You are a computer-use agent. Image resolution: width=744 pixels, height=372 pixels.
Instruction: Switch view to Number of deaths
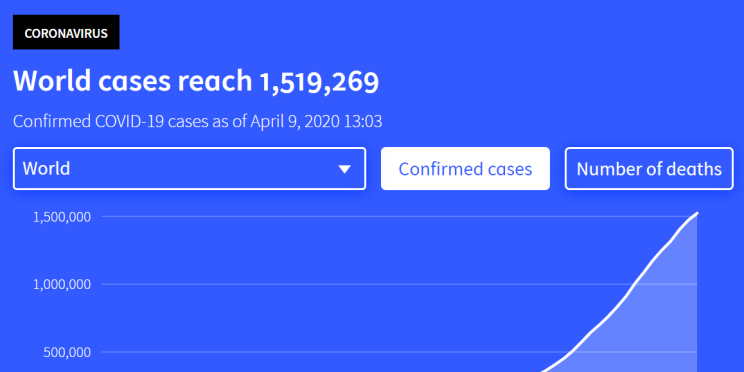coord(649,168)
